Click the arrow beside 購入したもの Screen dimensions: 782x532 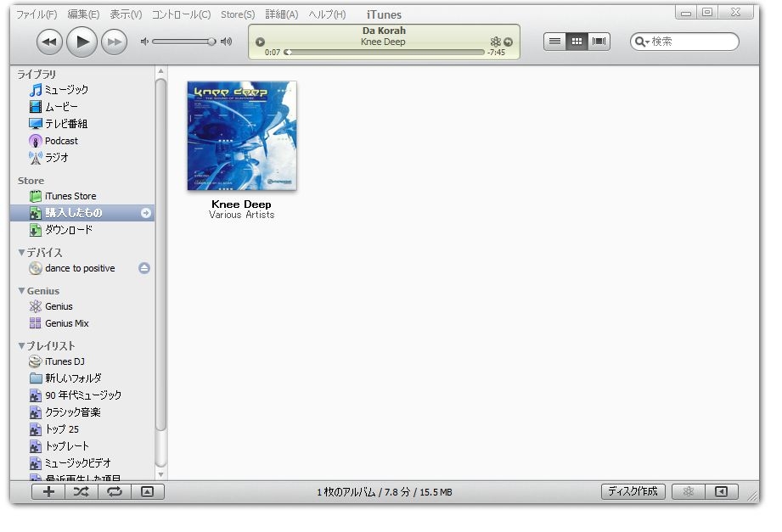coord(146,213)
